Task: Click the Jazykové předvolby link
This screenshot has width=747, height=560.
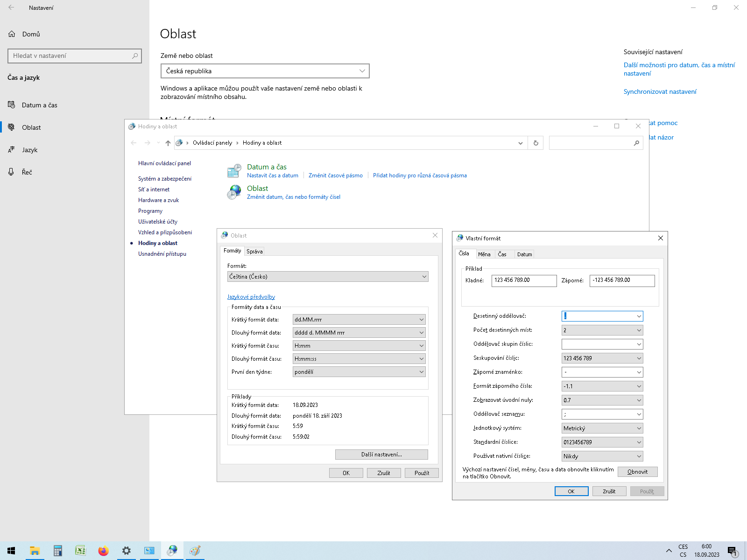Action: tap(251, 297)
